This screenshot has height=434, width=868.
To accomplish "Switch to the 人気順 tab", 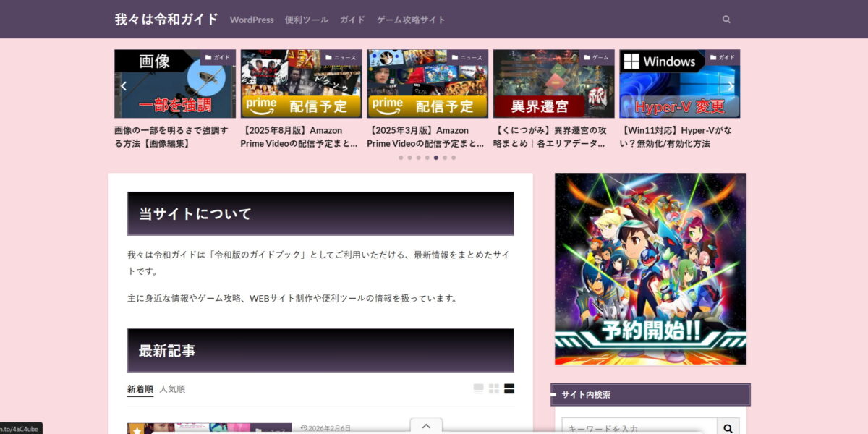I will (172, 389).
